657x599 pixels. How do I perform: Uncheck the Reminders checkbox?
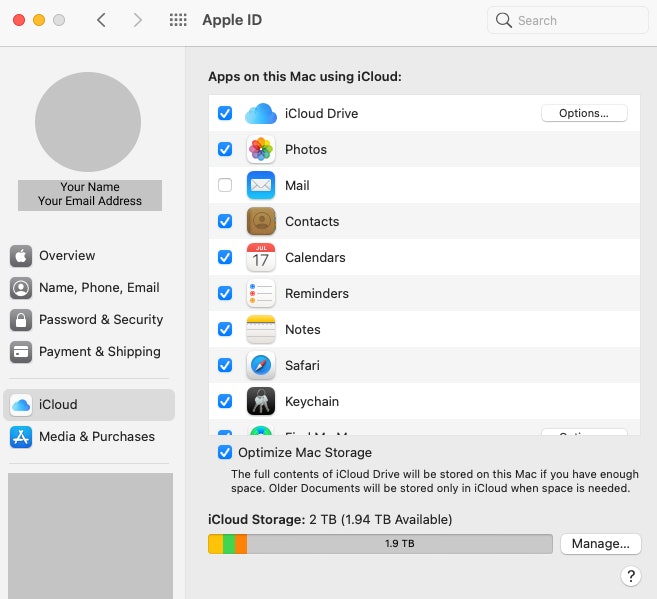coord(225,293)
